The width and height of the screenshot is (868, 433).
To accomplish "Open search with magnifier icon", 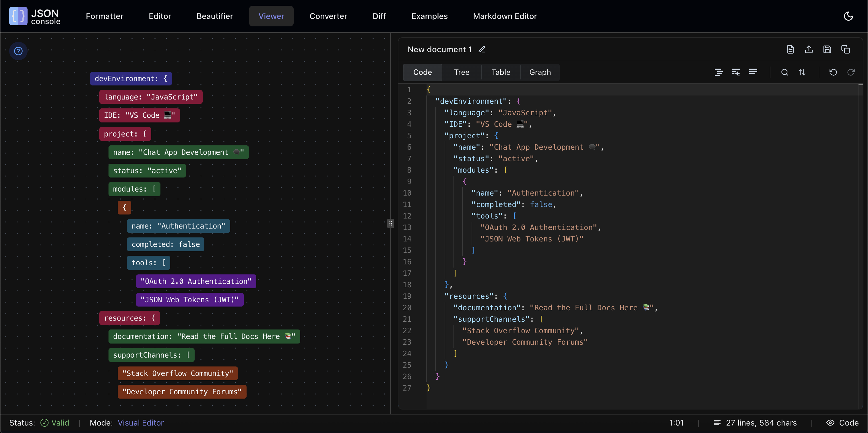I will coord(785,72).
